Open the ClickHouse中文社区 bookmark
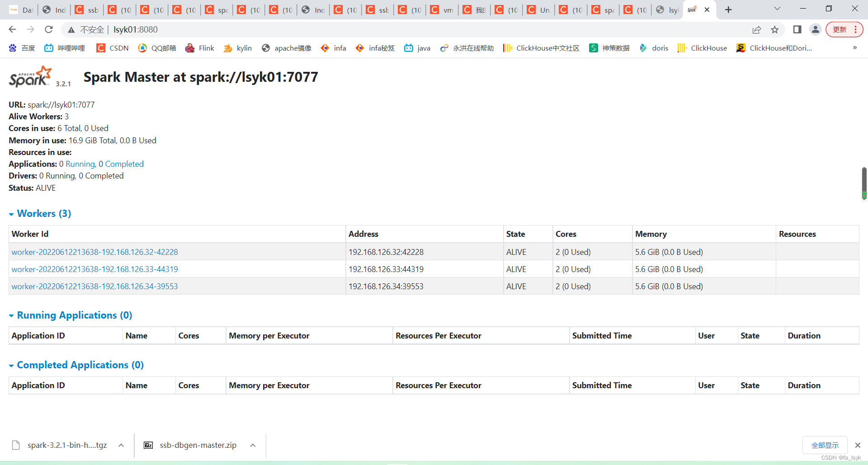This screenshot has width=868, height=465. tap(541, 48)
